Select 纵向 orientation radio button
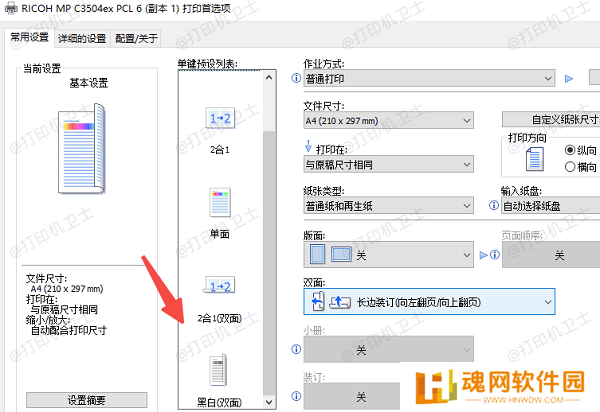This screenshot has width=600, height=412. [x=570, y=150]
